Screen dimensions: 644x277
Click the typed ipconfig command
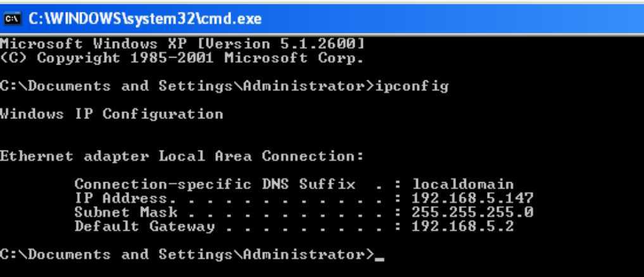point(412,86)
